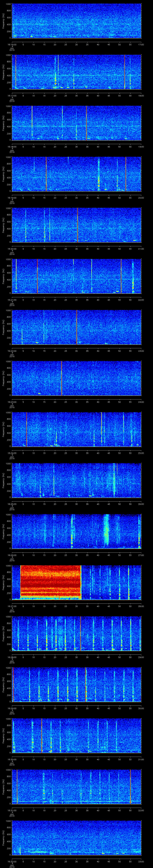Open the spectrogram starting at 16:25:00
Viewport: 153px width, 868px height.
(76, 480)
